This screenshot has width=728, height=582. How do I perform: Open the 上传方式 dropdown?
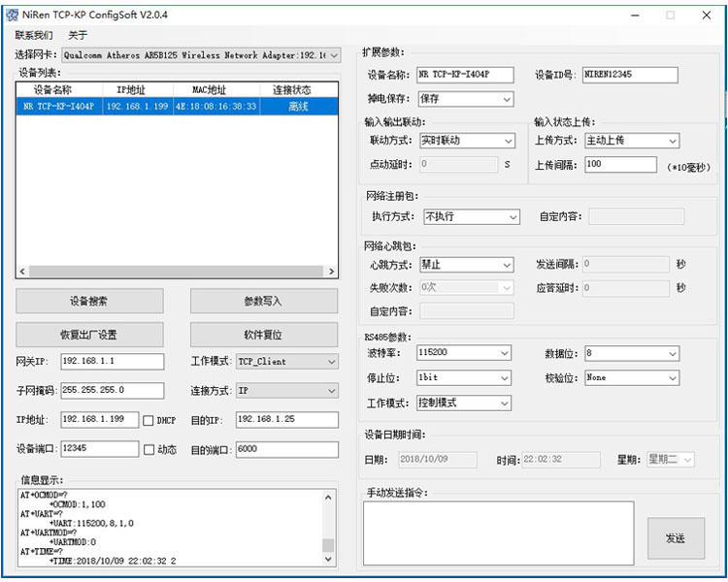[632, 141]
